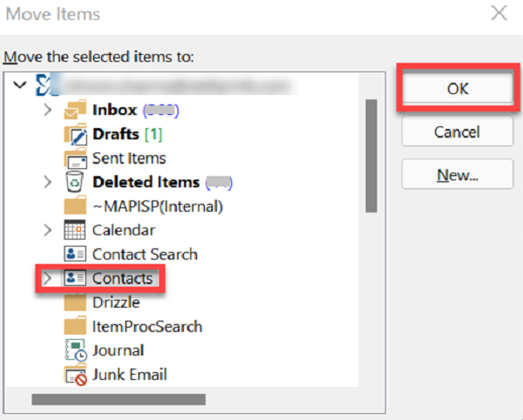Select the Journal folder label
Screen dimensions: 523x420
click(x=118, y=350)
